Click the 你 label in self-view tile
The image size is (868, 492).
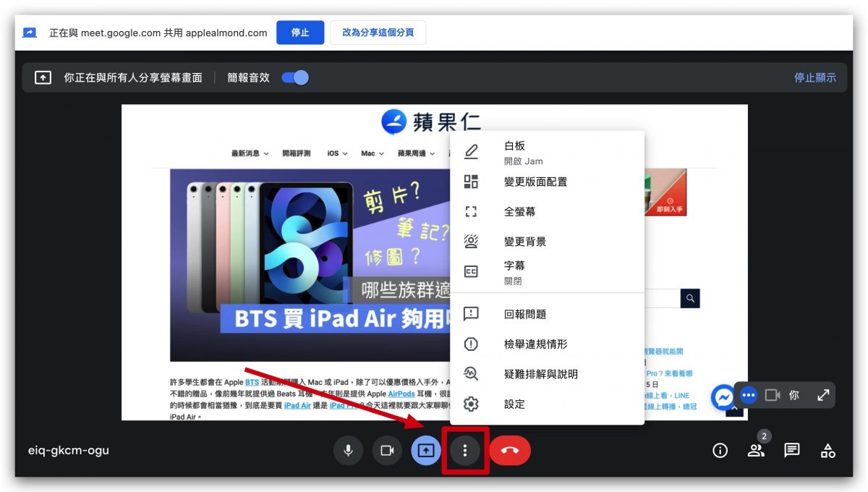point(794,395)
